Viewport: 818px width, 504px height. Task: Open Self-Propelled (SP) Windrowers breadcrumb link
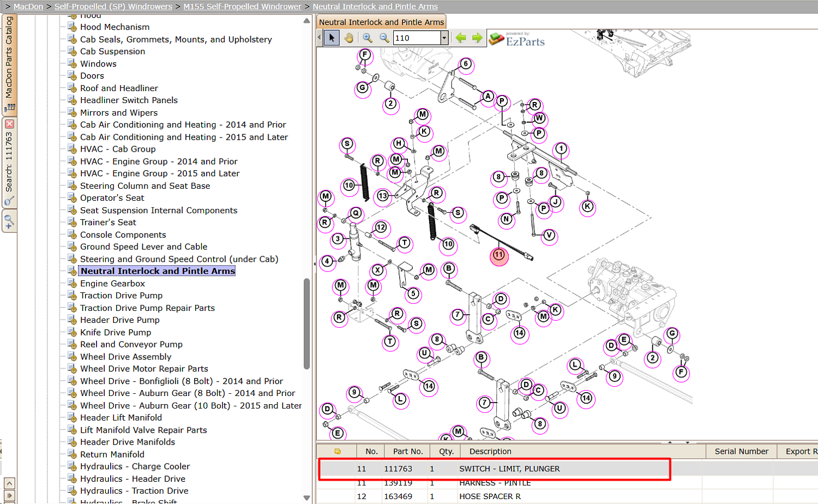[113, 7]
